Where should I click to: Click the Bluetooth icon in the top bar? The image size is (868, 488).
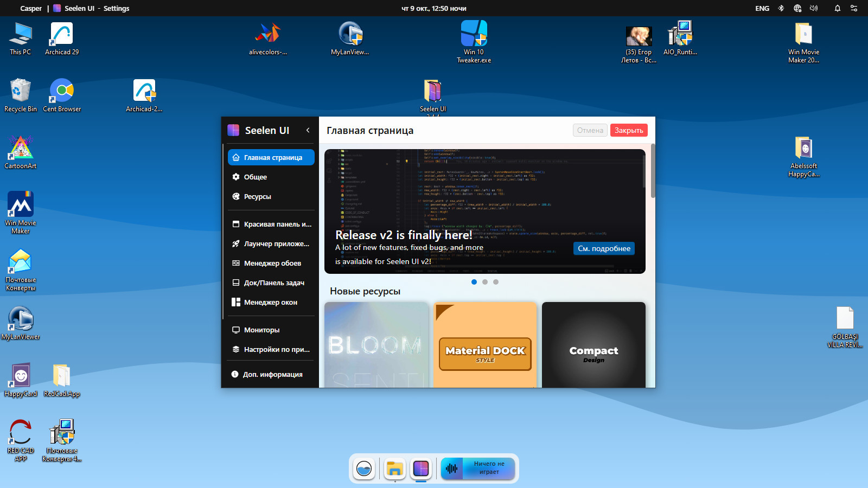[x=781, y=8]
